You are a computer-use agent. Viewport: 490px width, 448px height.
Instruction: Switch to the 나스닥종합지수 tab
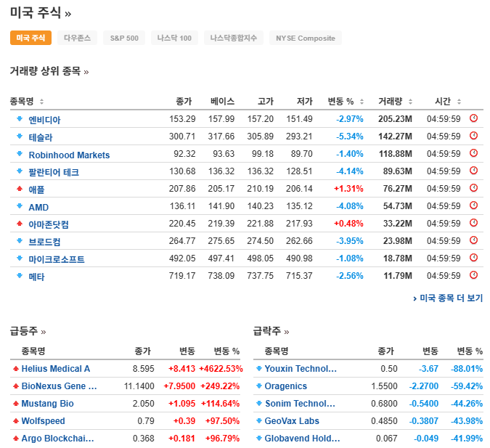[x=234, y=38]
